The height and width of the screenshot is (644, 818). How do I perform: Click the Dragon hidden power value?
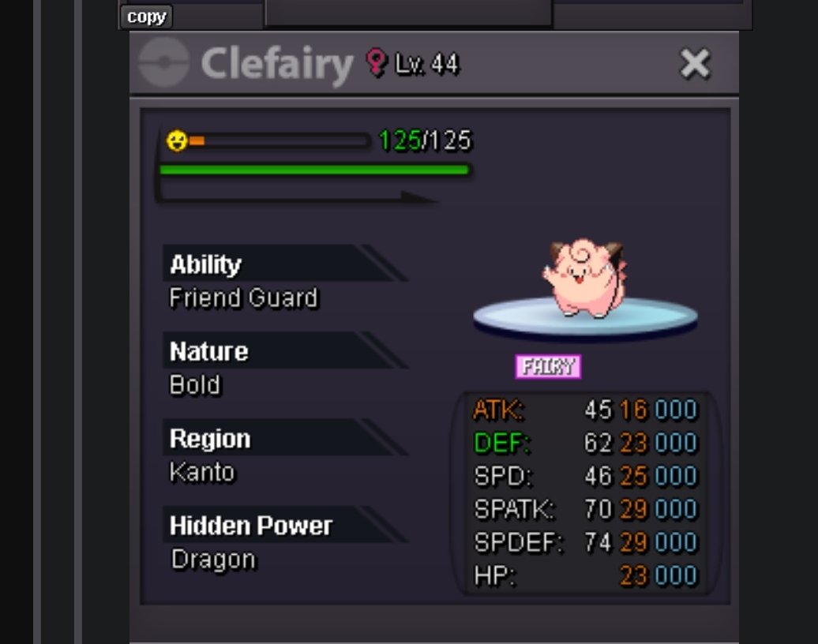[213, 560]
